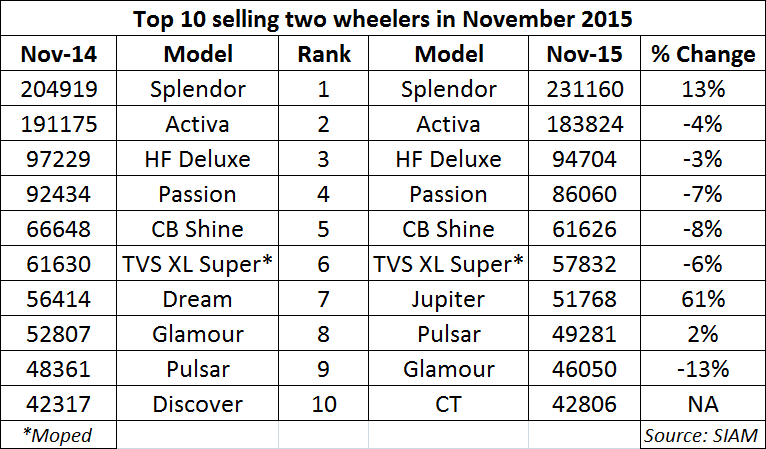Select the NA cell in % Change

pos(703,404)
